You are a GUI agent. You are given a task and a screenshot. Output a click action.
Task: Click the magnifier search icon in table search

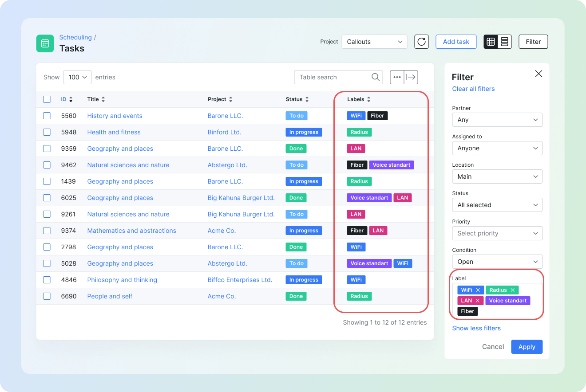point(376,77)
